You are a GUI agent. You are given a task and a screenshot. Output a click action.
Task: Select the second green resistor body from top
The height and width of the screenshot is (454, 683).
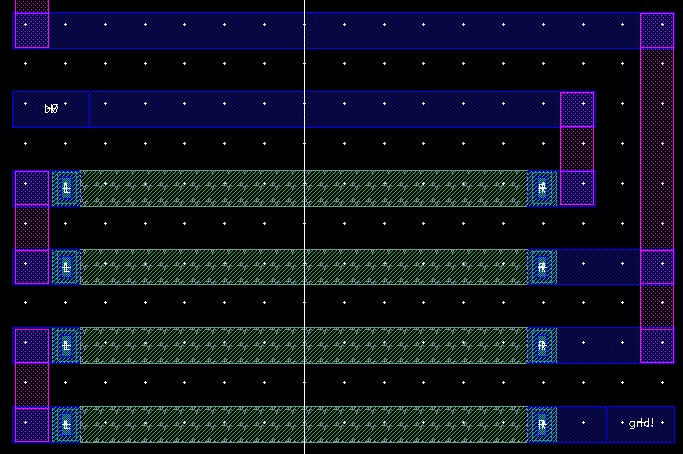[304, 267]
